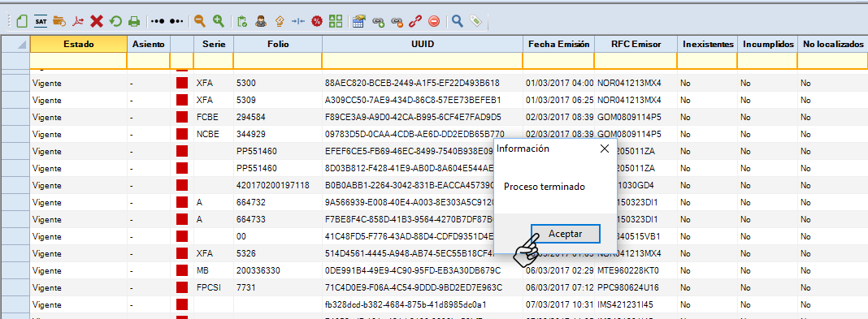Click the red X delete icon

point(97,22)
